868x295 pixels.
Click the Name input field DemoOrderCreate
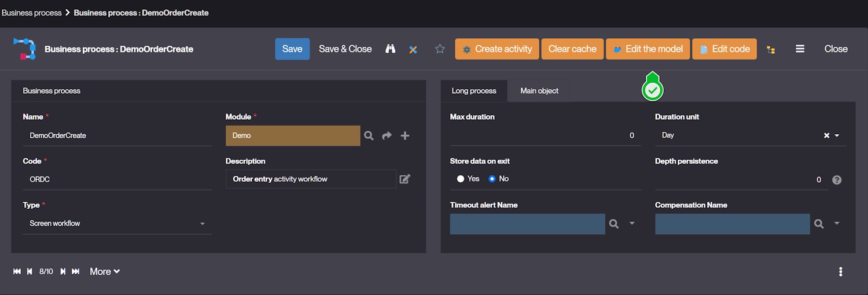pyautogui.click(x=117, y=135)
